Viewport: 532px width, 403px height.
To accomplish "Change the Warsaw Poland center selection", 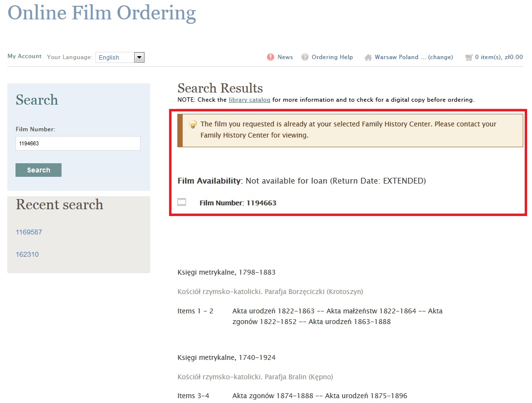I will pyautogui.click(x=440, y=57).
